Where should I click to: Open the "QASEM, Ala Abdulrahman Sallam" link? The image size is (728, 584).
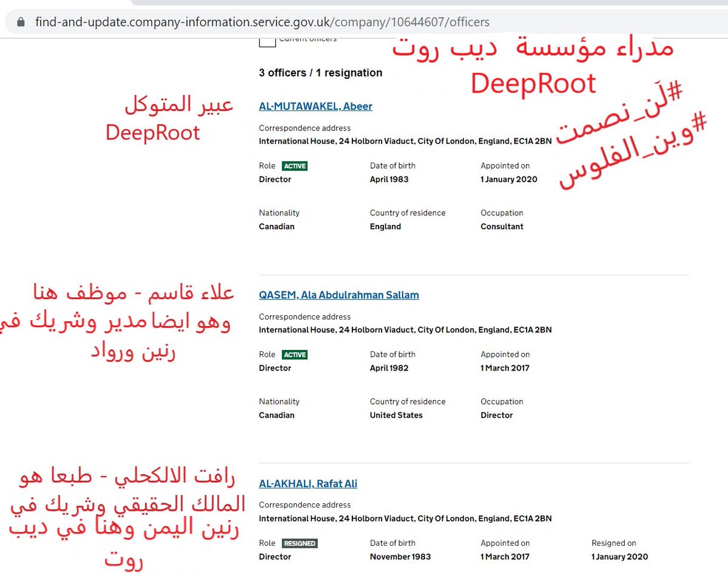(x=339, y=295)
